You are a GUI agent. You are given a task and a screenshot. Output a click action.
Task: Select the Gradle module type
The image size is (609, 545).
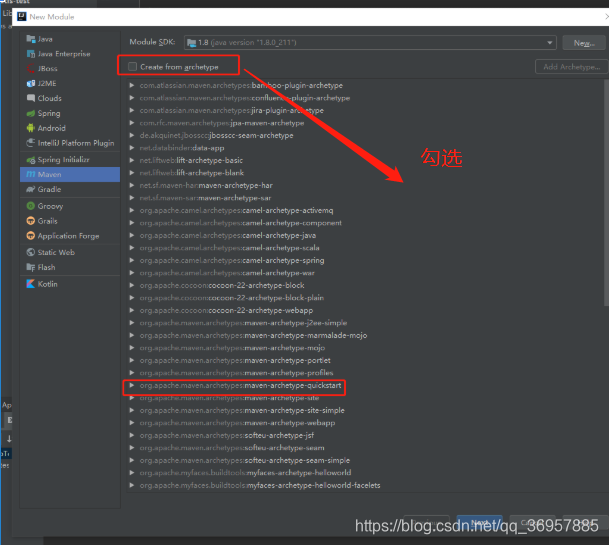70,189
